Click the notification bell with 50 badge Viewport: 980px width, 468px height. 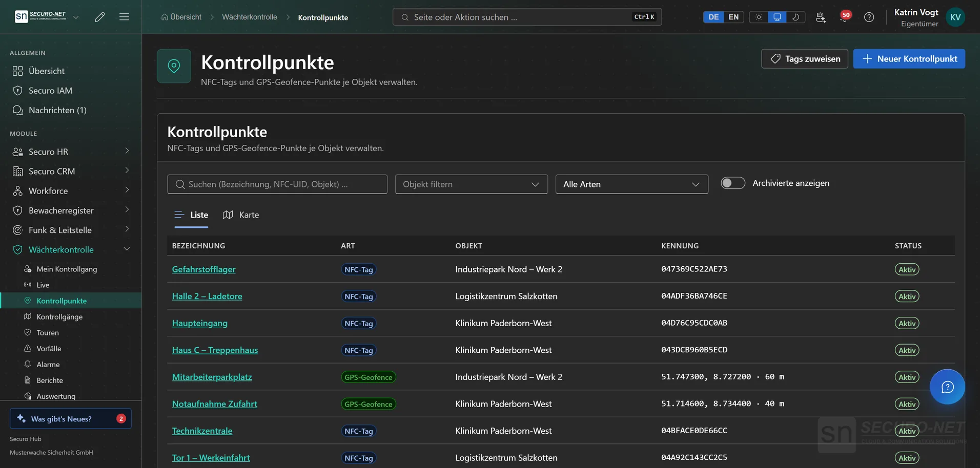(844, 17)
